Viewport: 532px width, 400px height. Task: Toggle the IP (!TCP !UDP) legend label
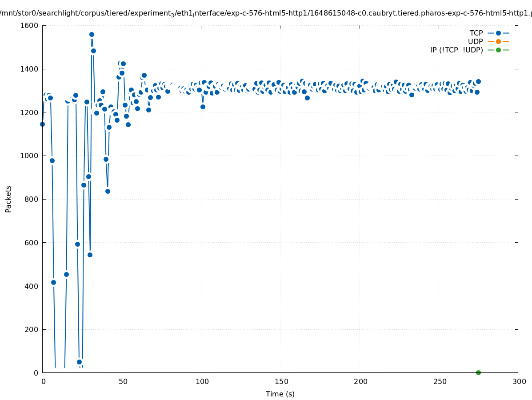point(456,50)
